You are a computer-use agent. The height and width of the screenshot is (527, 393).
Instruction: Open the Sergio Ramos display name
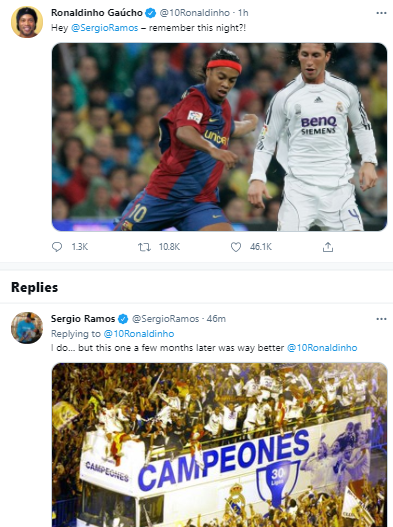pos(83,319)
